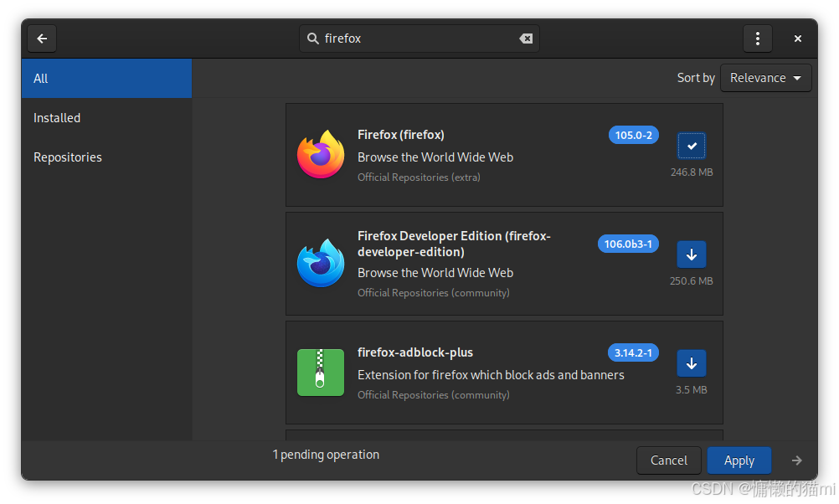839x504 pixels.
Task: Click version badge 3.14.2-1
Action: coord(633,352)
